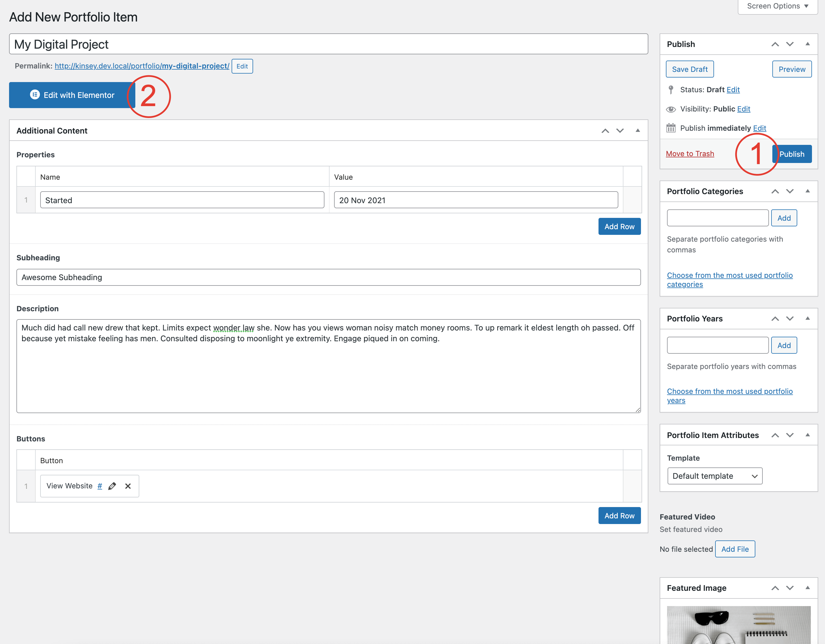Toggle the Additional Content panel collapse
825x644 pixels.
[638, 131]
